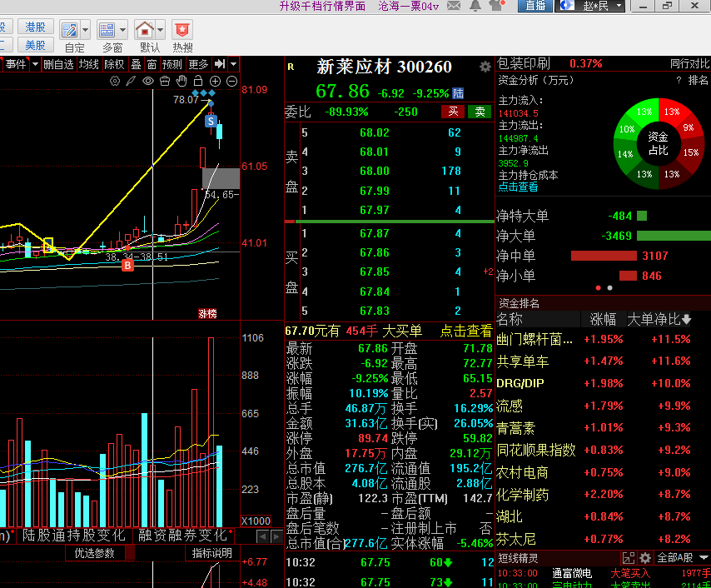Screen dimensions: 711x588
Task: Expand the dropdown arrow after 事件
Action: 35,64
